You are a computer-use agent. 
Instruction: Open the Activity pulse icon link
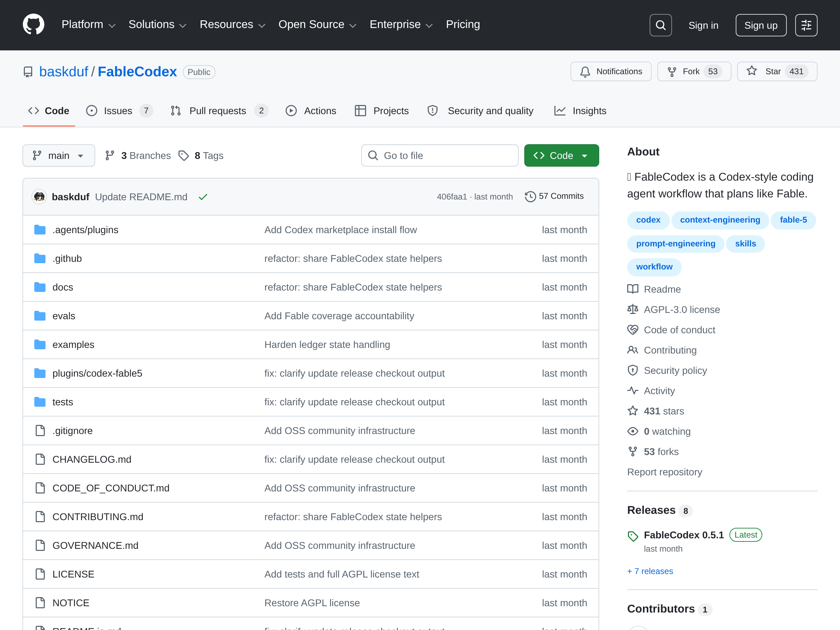[633, 391]
